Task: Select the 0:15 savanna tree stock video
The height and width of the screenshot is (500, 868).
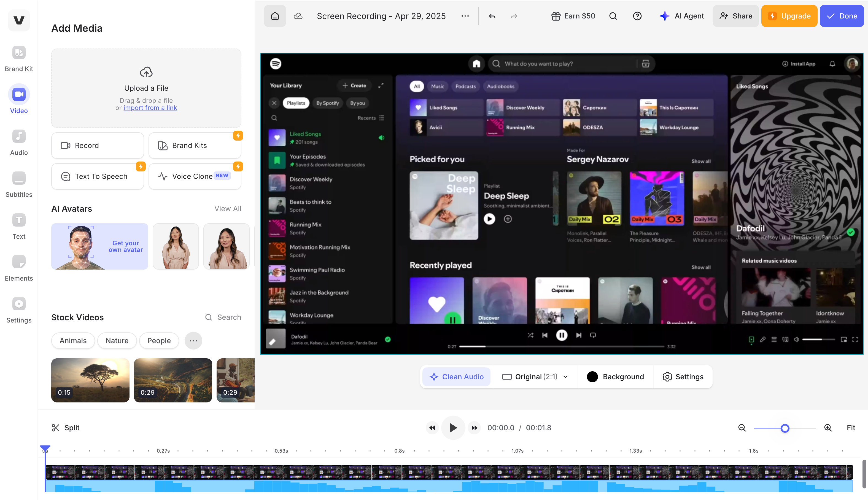Action: tap(90, 380)
